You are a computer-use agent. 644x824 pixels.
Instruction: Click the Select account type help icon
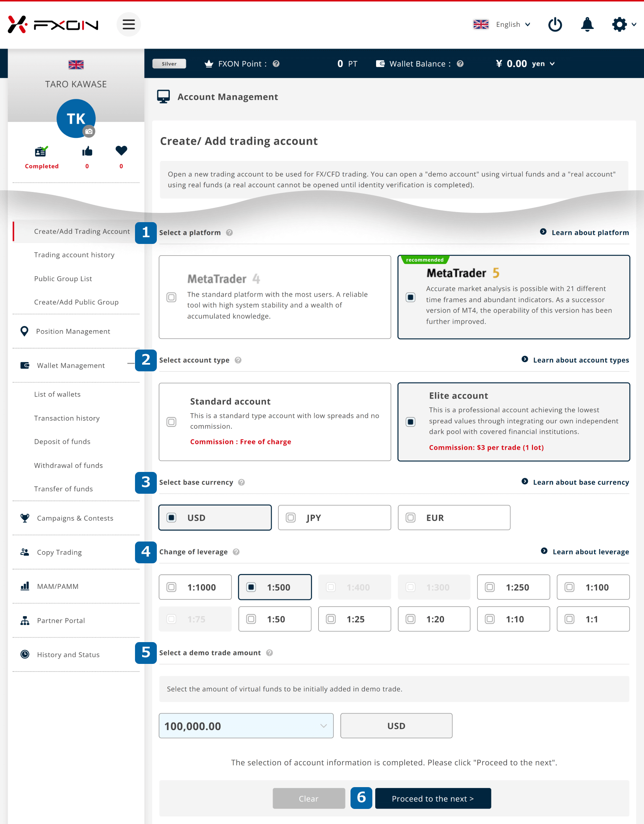pyautogui.click(x=238, y=360)
